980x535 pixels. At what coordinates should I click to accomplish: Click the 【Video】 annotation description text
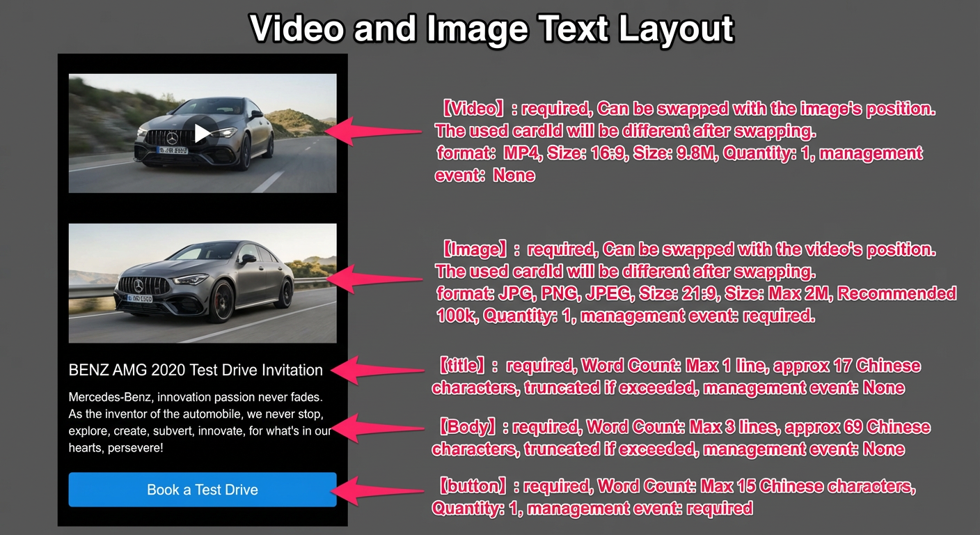coord(686,141)
